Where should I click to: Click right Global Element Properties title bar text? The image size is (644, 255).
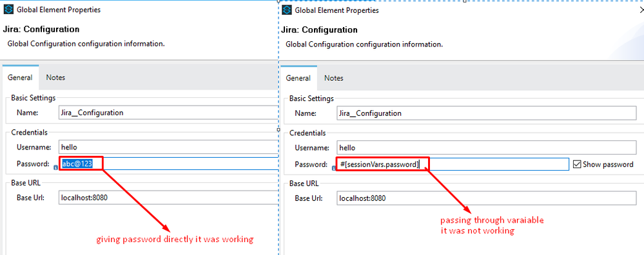coord(337,10)
